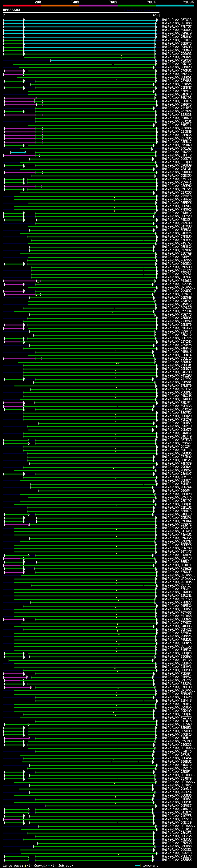
Task: Click the UniRef100_P45298 label
Action: [177, 376]
